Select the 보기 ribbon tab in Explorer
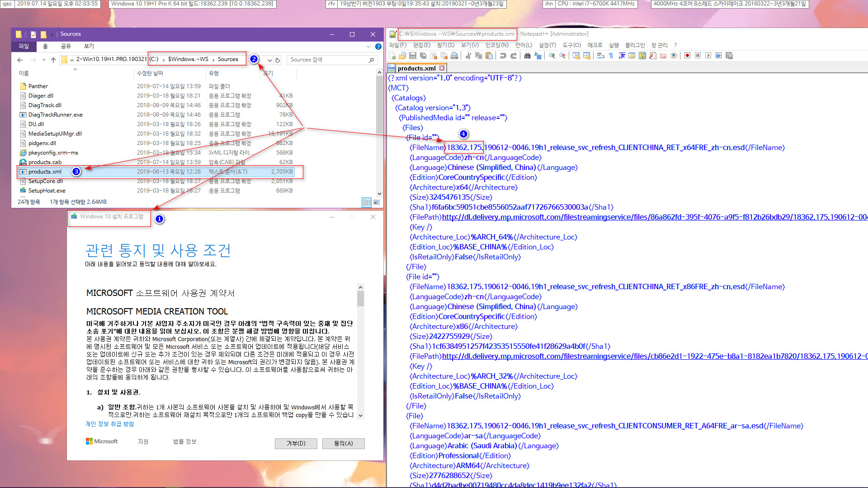The image size is (868, 488). 89,46
